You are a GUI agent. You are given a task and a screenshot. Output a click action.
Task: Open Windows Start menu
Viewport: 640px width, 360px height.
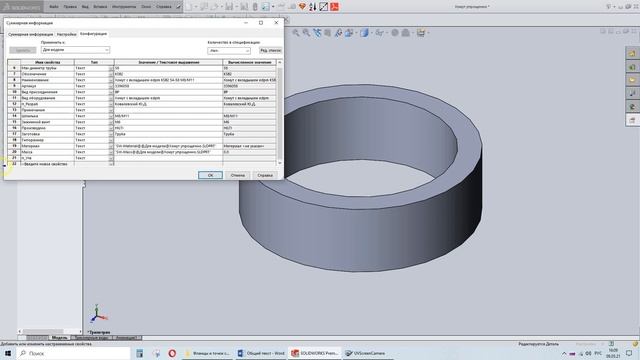(x=8, y=353)
